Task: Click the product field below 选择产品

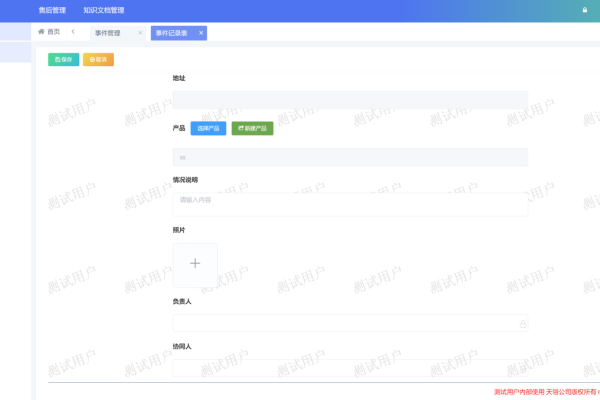Action: pos(351,157)
